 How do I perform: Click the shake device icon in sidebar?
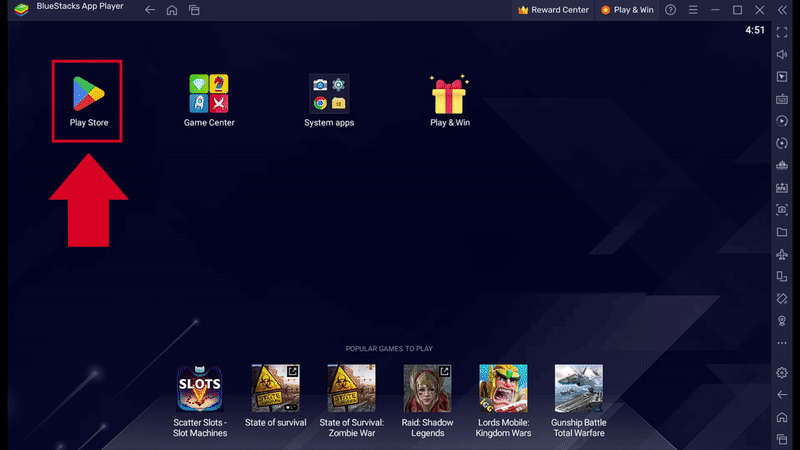782,298
